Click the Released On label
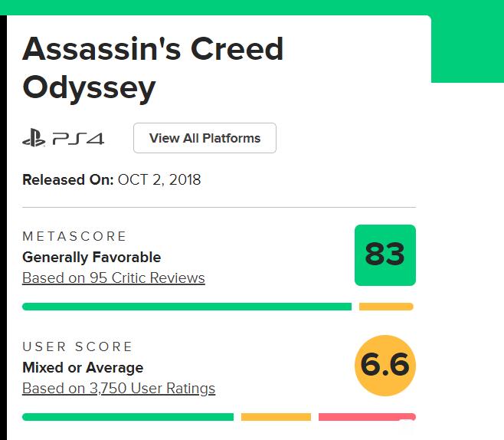 (68, 180)
